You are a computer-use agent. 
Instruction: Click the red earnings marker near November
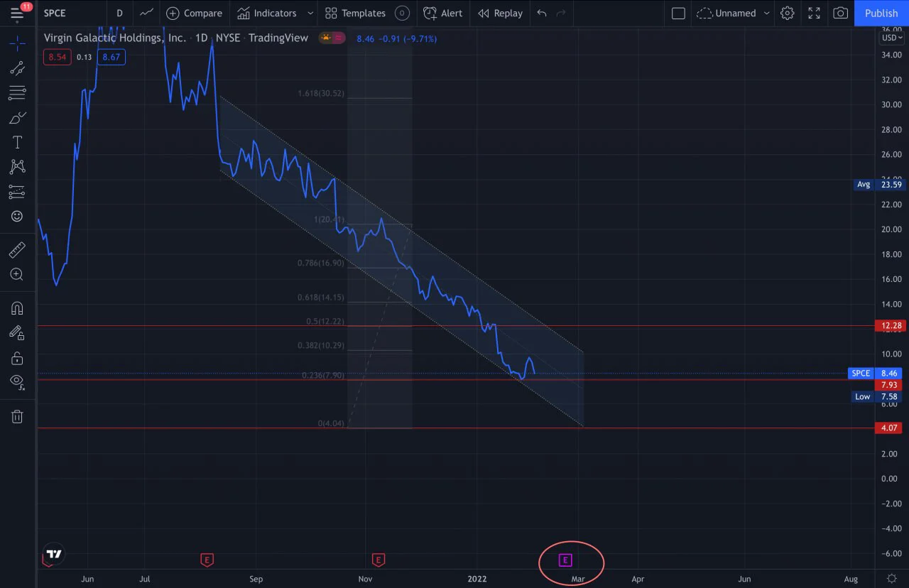coord(379,560)
